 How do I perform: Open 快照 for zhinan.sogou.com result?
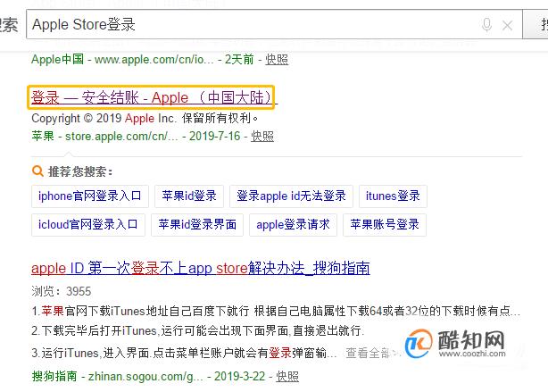287,377
